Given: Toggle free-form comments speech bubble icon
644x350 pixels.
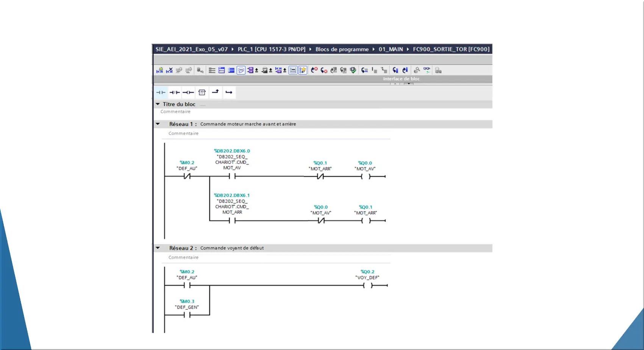Looking at the screenshot, I should point(241,70).
